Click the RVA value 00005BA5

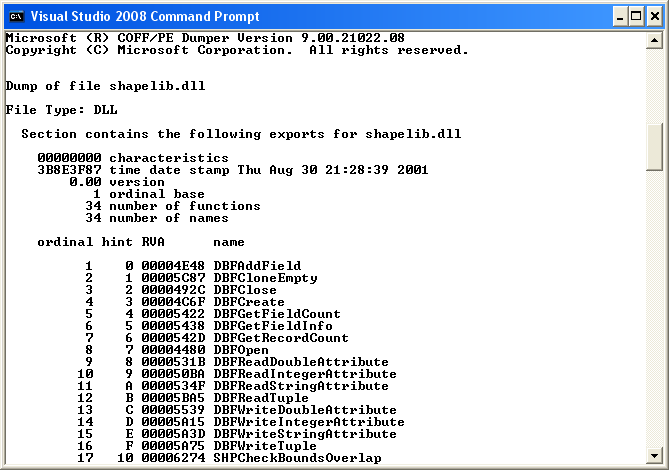tap(173, 397)
